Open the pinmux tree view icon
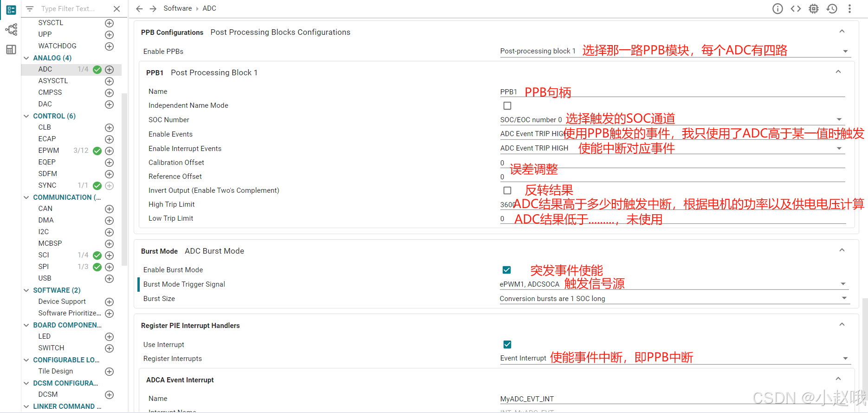The width and height of the screenshot is (868, 413). tap(11, 30)
